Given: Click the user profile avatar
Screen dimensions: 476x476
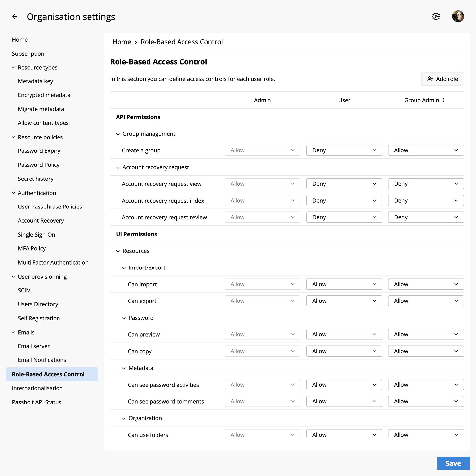Looking at the screenshot, I should point(458,17).
